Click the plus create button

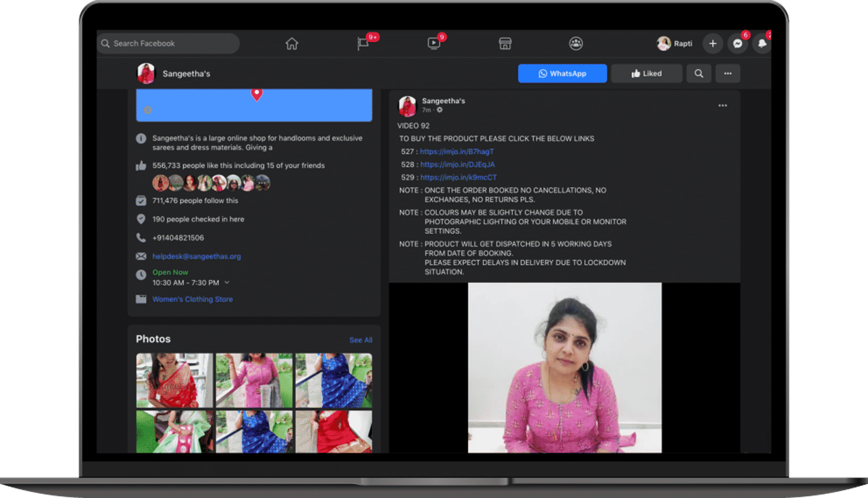pos(713,44)
